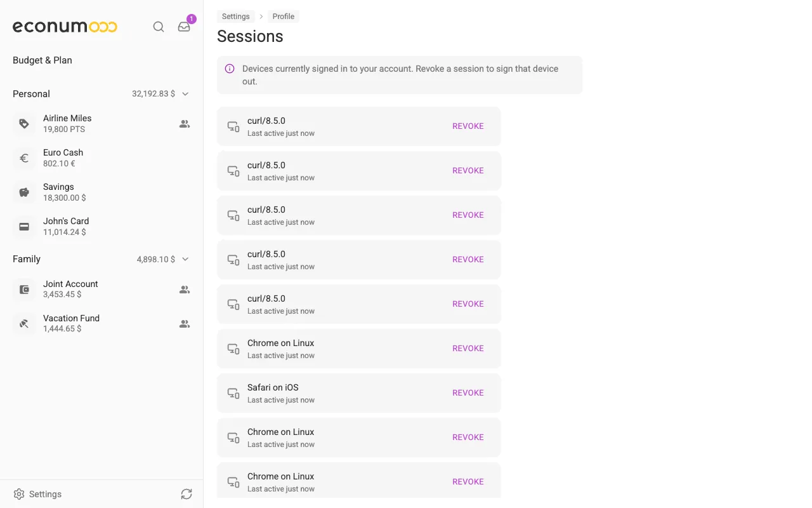Viewport: 812px width, 508px height.
Task: Click the Family group label
Action: 27,259
